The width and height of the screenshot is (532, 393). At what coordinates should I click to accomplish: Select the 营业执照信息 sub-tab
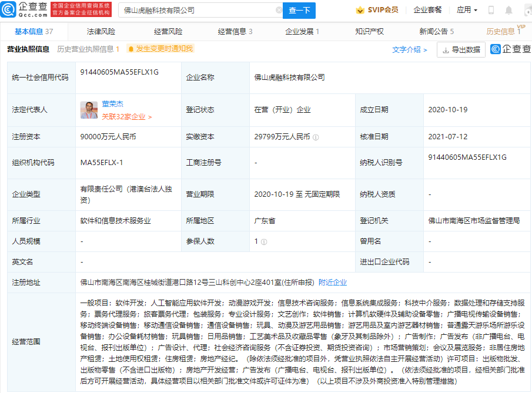(28, 49)
